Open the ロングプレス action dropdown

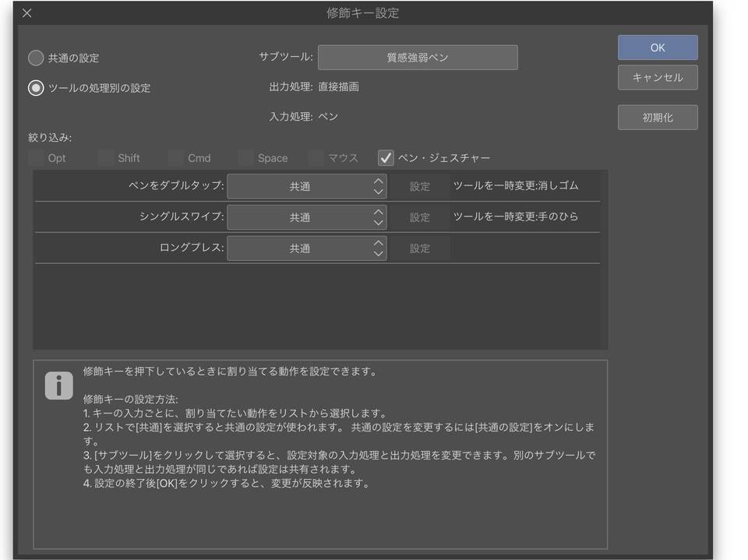coord(306,248)
